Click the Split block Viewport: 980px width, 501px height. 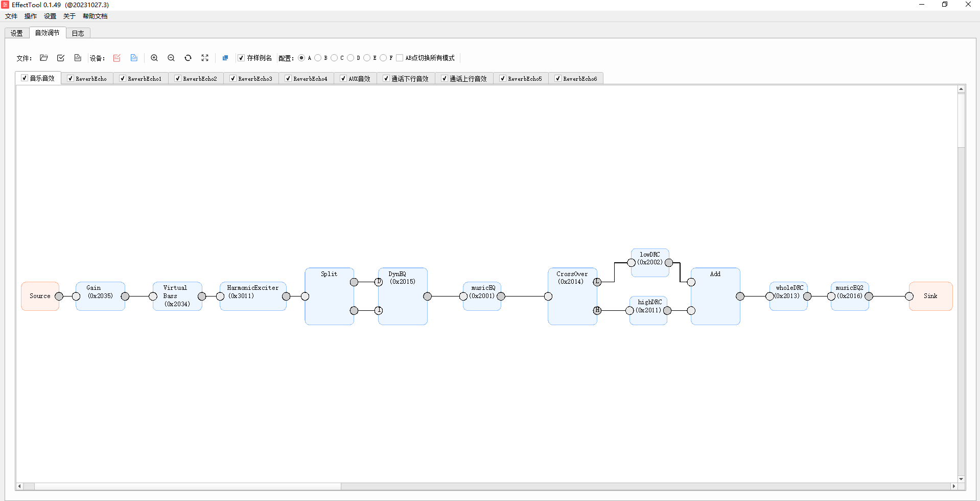click(329, 296)
